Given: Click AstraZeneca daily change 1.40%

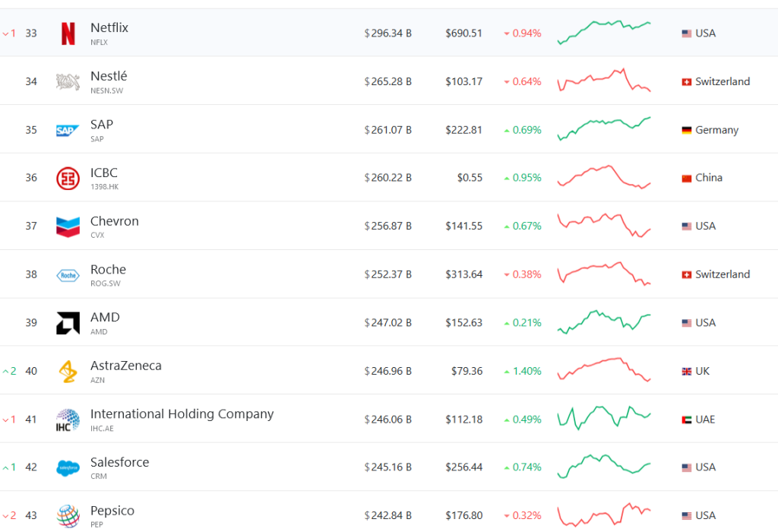Looking at the screenshot, I should pos(523,371).
